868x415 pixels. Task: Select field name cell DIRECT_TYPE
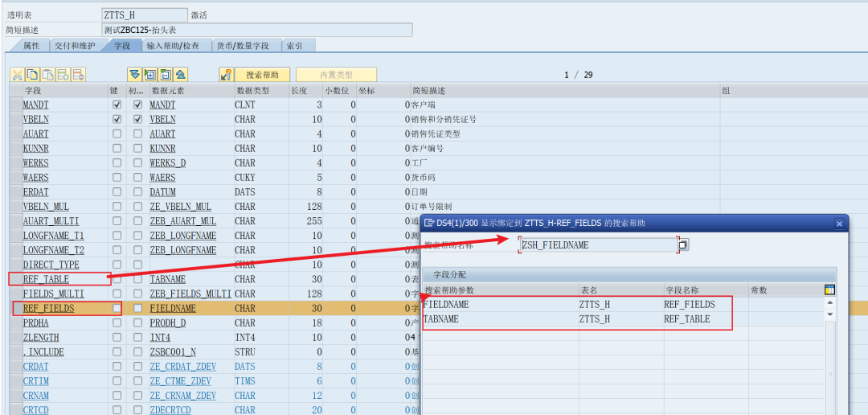point(51,265)
